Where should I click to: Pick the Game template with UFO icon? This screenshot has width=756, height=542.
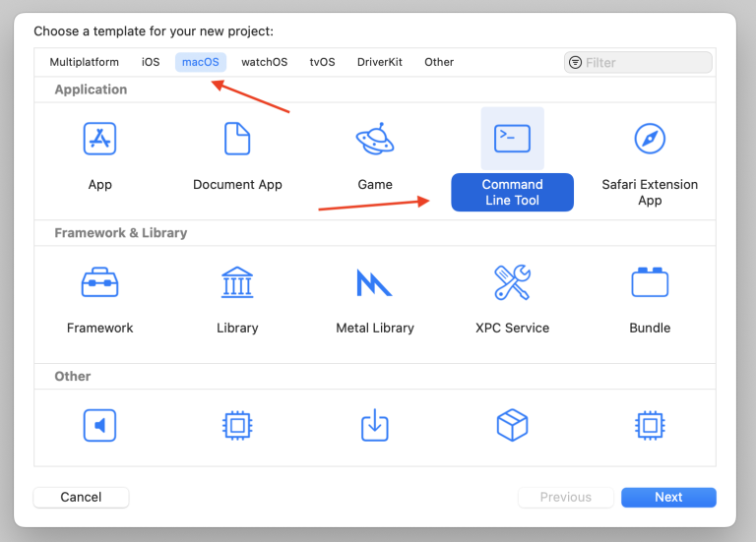374,140
